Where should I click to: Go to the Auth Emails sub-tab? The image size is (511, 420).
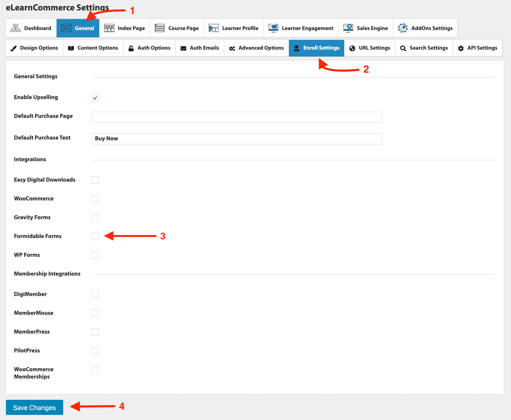(200, 48)
